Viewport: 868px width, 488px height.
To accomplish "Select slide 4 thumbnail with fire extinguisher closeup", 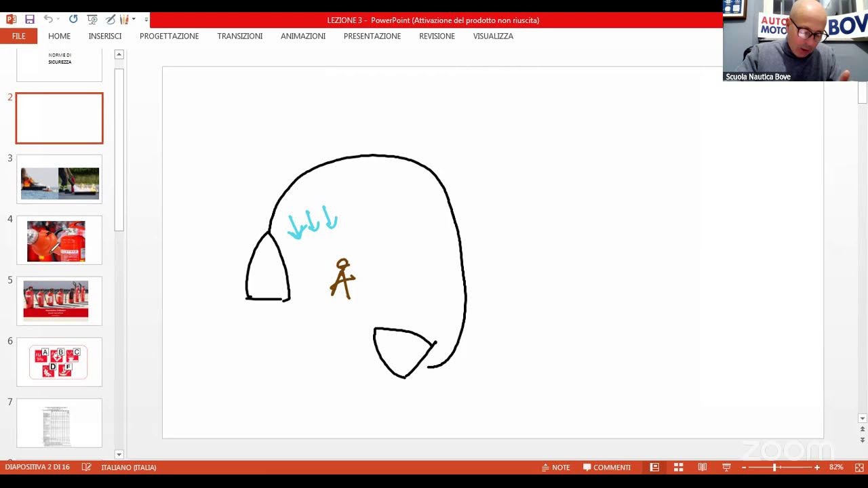I will click(x=60, y=240).
